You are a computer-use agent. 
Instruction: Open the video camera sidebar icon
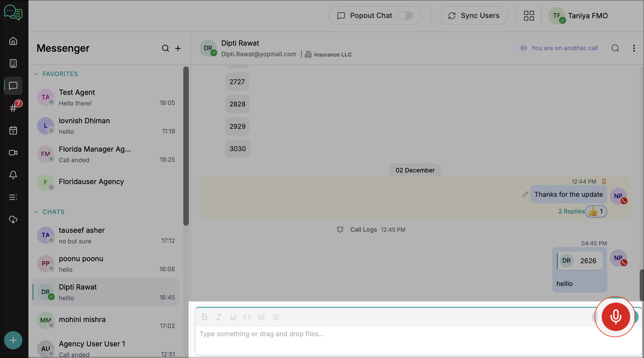click(x=13, y=153)
